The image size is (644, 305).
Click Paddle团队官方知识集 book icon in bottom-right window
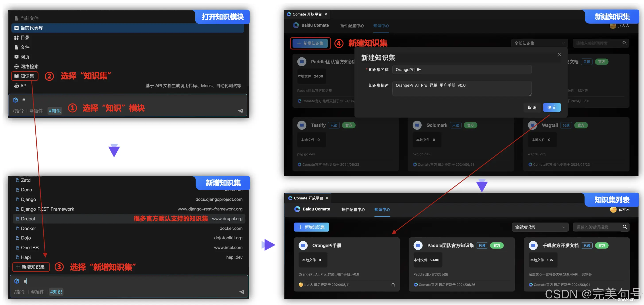[418, 245]
